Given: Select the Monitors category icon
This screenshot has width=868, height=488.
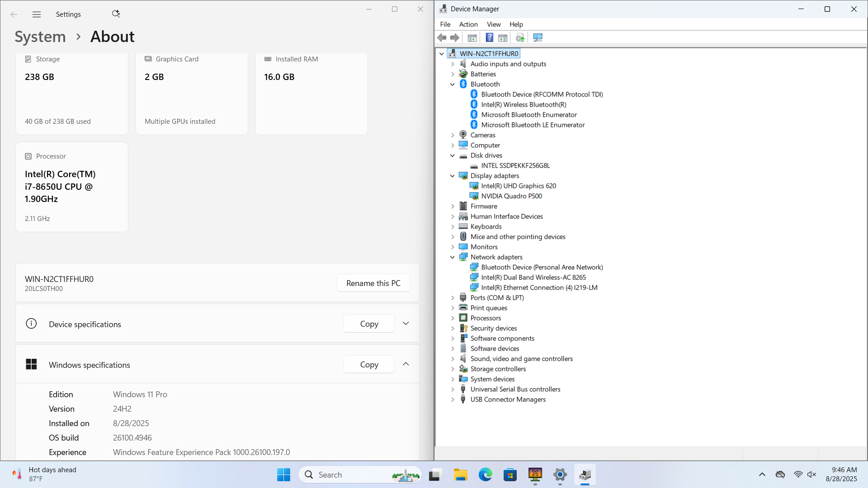Looking at the screenshot, I should point(463,247).
